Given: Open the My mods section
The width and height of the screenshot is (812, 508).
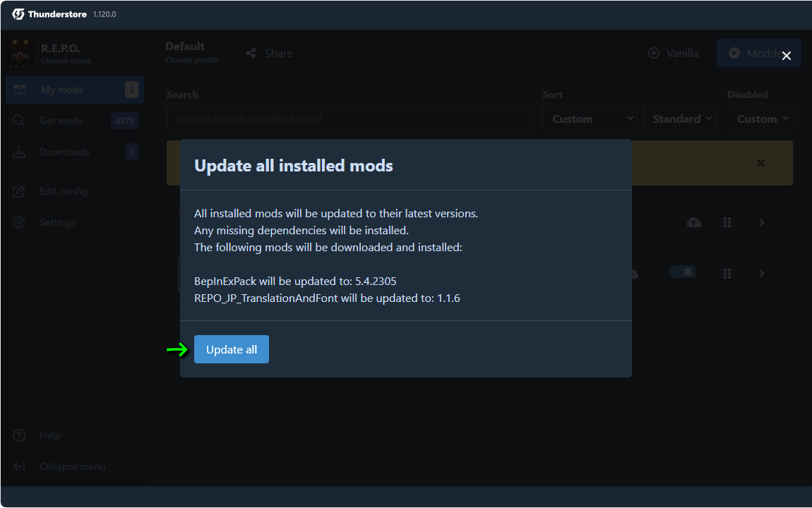Looking at the screenshot, I should (x=75, y=90).
